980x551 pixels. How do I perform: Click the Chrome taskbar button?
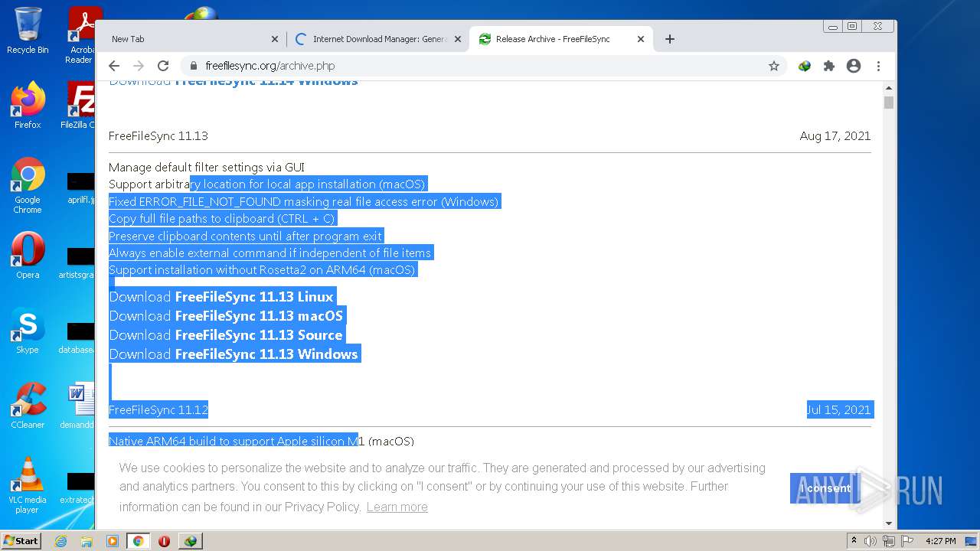click(138, 541)
